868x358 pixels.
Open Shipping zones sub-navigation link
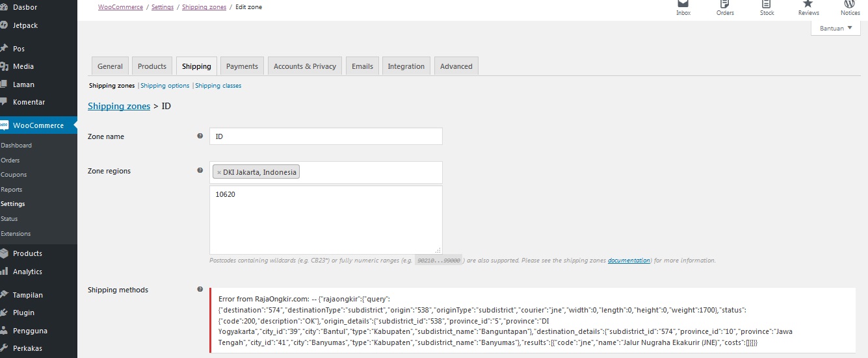pyautogui.click(x=112, y=86)
